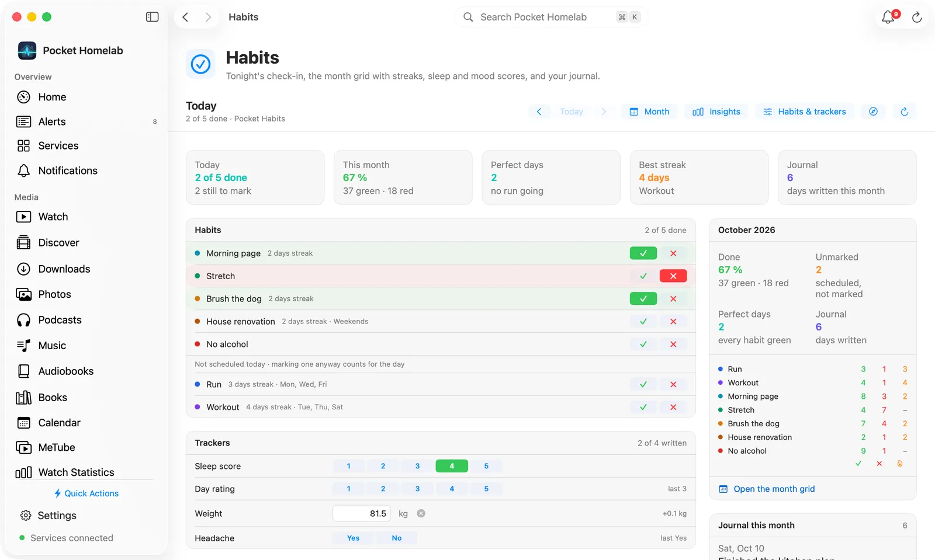Click the Search Pocket Homelab field
This screenshot has height=560, width=935.
click(551, 17)
